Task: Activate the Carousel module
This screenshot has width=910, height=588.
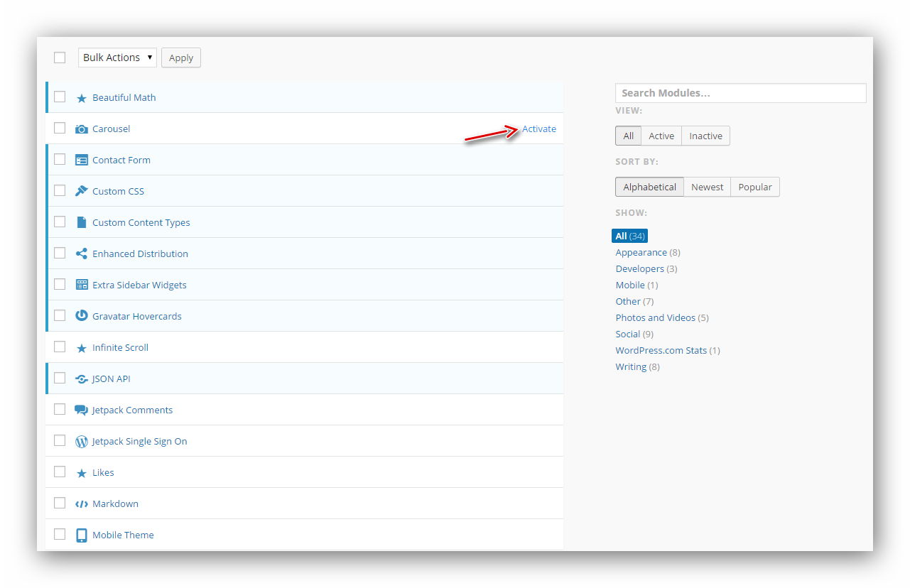Action: (539, 129)
